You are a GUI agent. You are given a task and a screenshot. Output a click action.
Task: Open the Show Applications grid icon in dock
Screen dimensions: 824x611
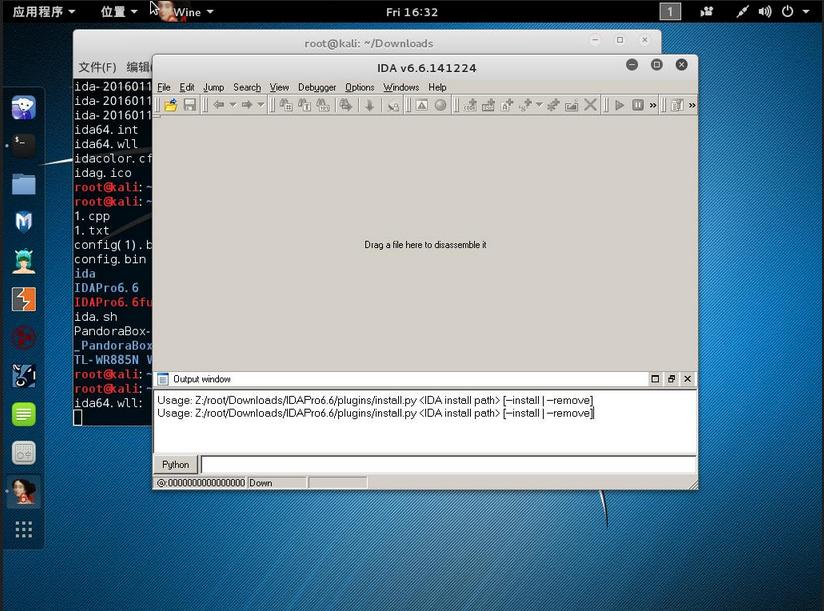24,529
